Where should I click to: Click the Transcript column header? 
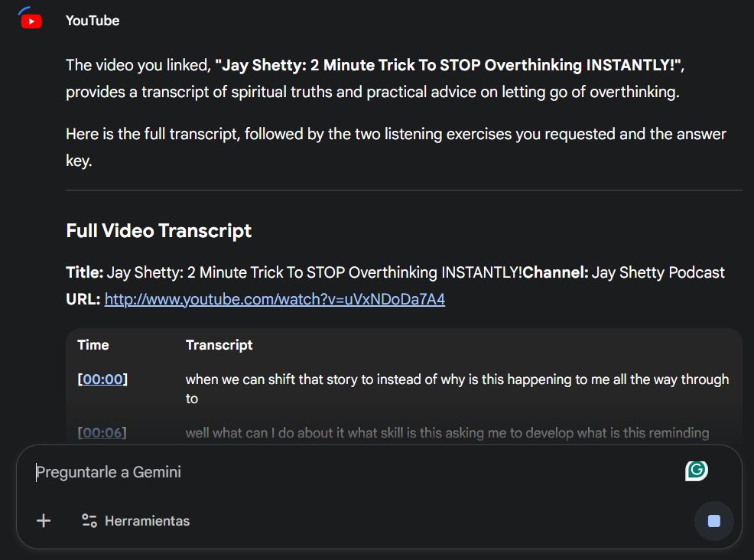tap(219, 345)
